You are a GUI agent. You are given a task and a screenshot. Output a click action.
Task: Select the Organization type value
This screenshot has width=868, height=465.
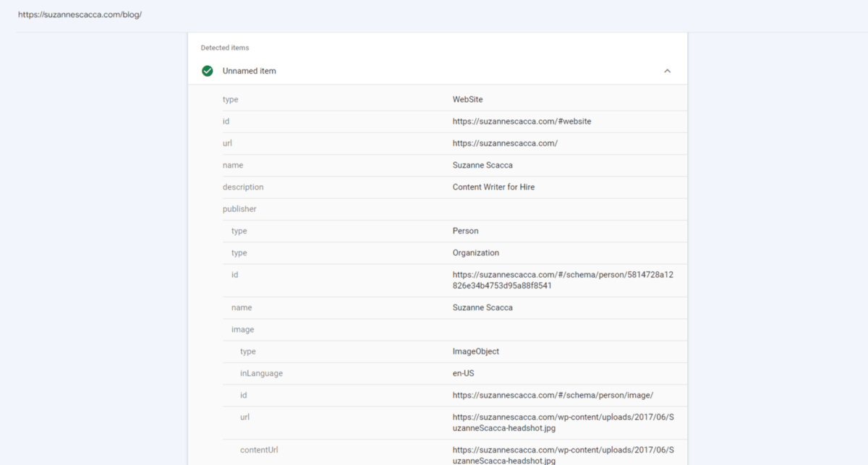pyautogui.click(x=475, y=252)
